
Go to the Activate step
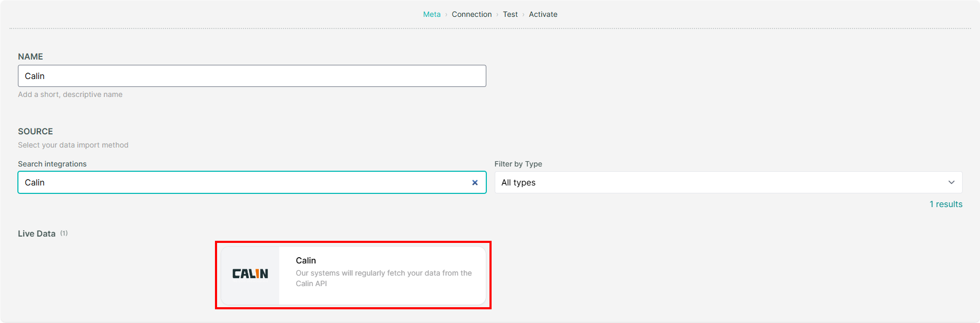coord(543,14)
